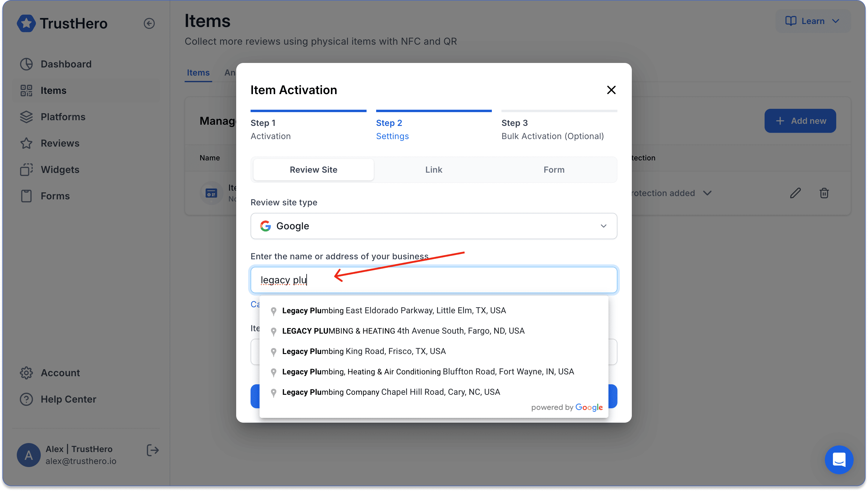
Task: Open the Forms clipboard icon
Action: (x=26, y=196)
